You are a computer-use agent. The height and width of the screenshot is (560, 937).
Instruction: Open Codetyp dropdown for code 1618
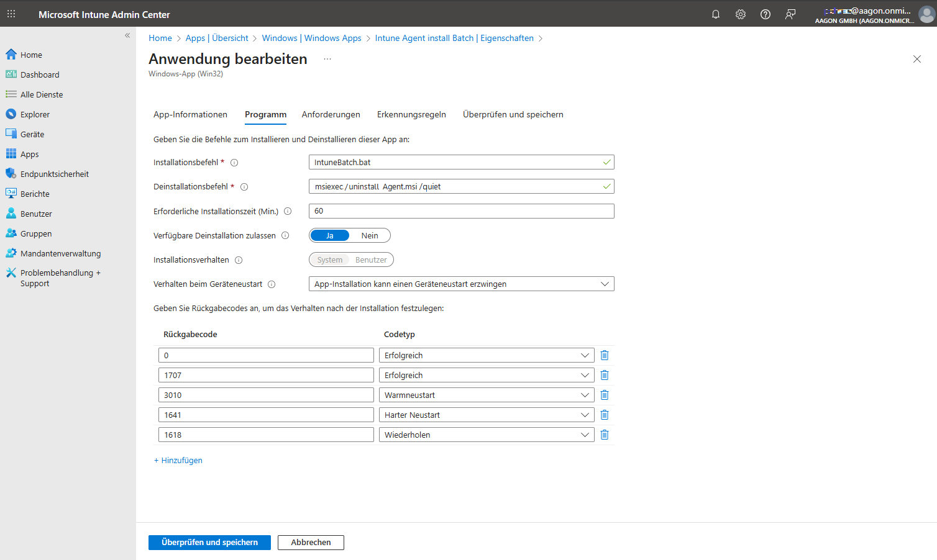click(486, 435)
